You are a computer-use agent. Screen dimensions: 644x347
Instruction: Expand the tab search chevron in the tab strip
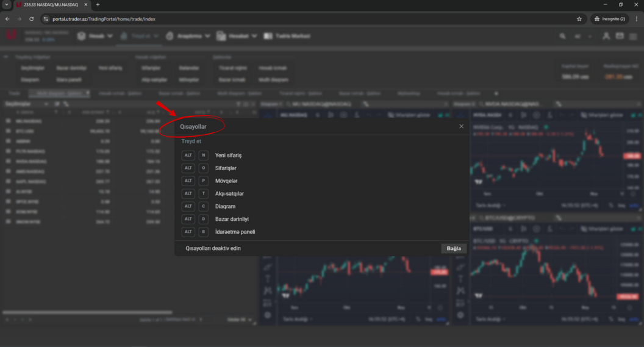pos(7,5)
